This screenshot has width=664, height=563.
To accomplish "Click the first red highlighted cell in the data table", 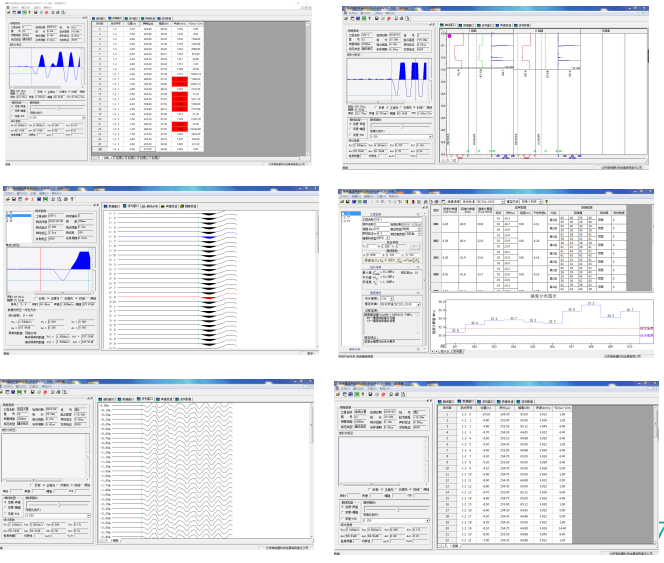I will click(182, 78).
